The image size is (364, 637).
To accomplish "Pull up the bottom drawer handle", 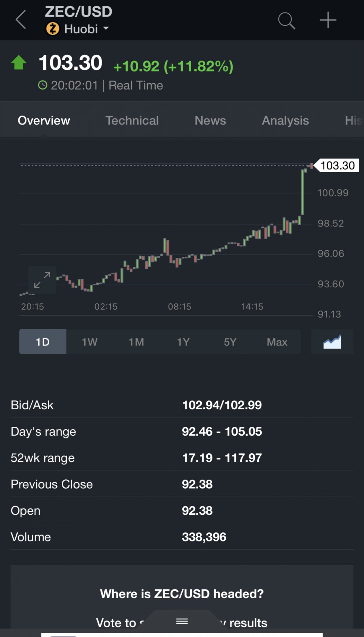I will pyautogui.click(x=182, y=621).
